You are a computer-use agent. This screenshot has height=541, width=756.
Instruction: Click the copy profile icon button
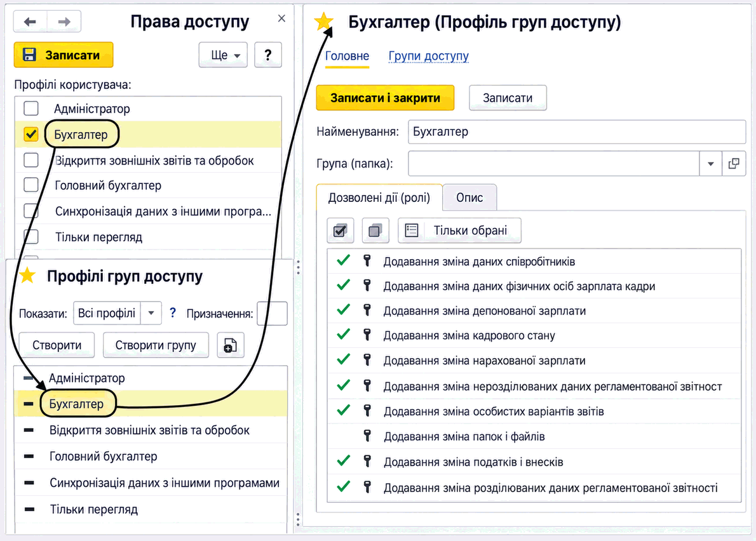[231, 345]
